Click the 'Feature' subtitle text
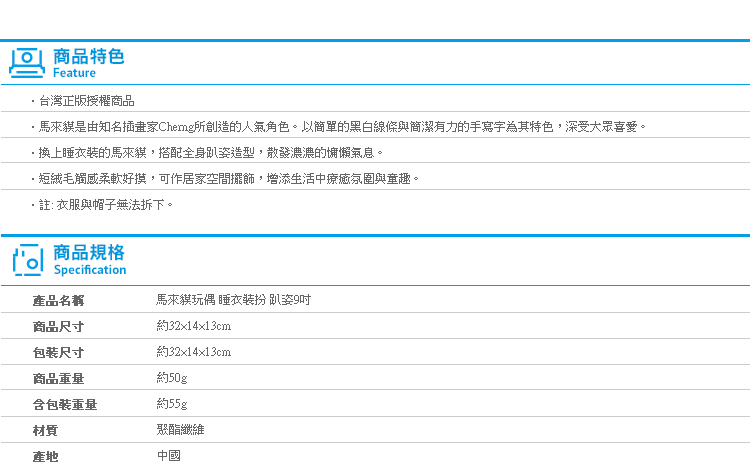 (x=74, y=73)
